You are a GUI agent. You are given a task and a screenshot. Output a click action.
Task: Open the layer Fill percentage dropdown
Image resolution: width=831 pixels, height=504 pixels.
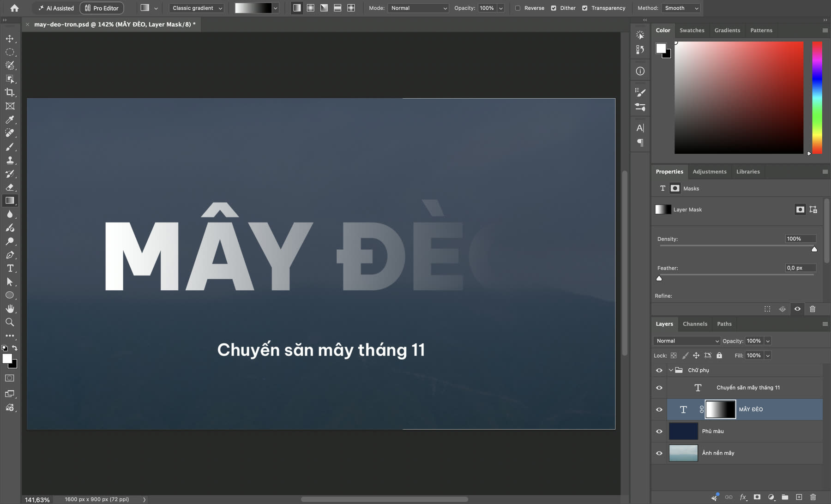coord(768,355)
